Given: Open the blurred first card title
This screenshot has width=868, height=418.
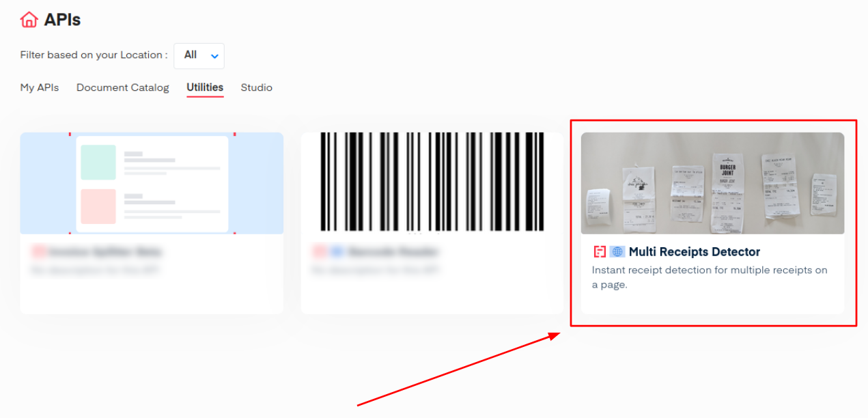Looking at the screenshot, I should (x=105, y=252).
